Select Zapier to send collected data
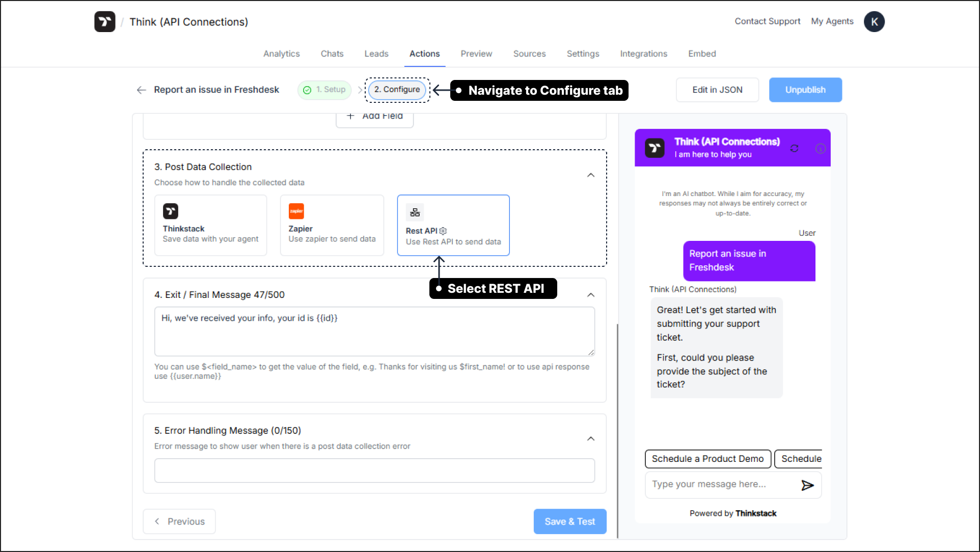The width and height of the screenshot is (980, 552). [332, 225]
